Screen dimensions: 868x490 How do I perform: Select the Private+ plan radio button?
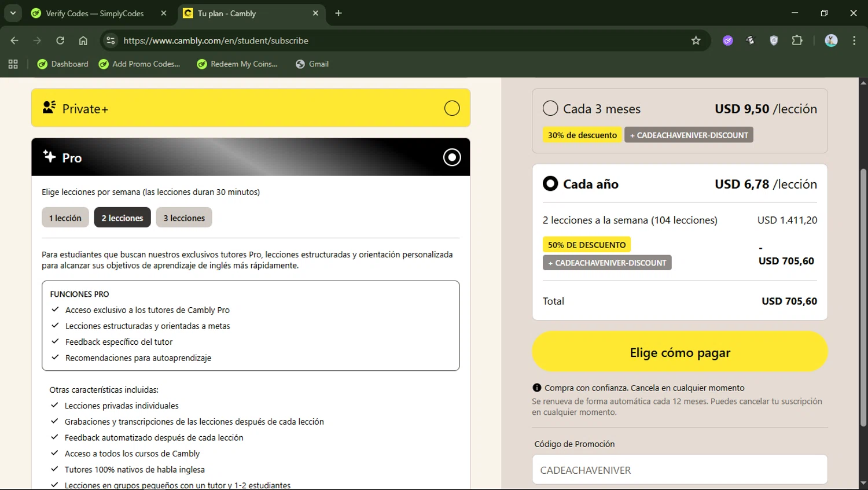[x=452, y=108]
